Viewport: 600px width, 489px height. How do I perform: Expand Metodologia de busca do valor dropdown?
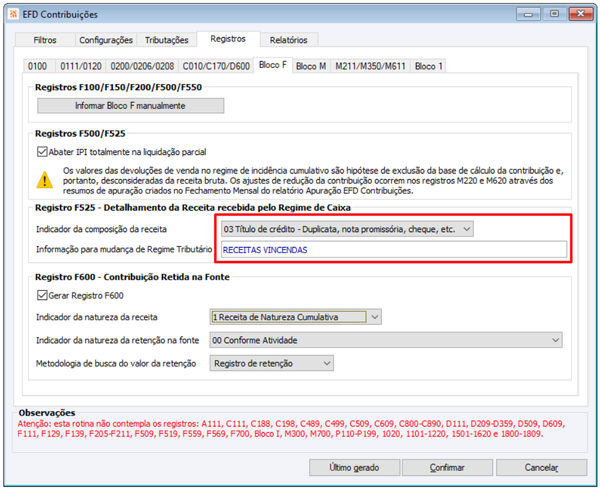click(x=271, y=363)
